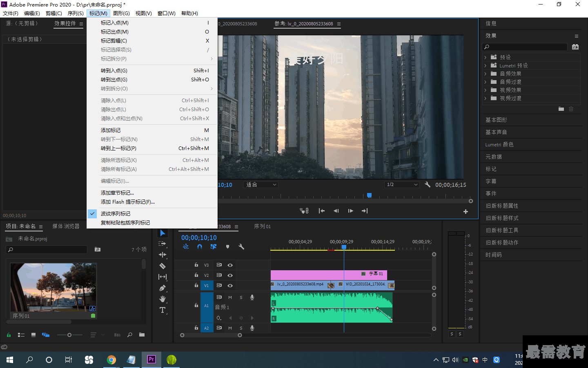Choose 转到出点(G) menu entry

pyautogui.click(x=152, y=79)
